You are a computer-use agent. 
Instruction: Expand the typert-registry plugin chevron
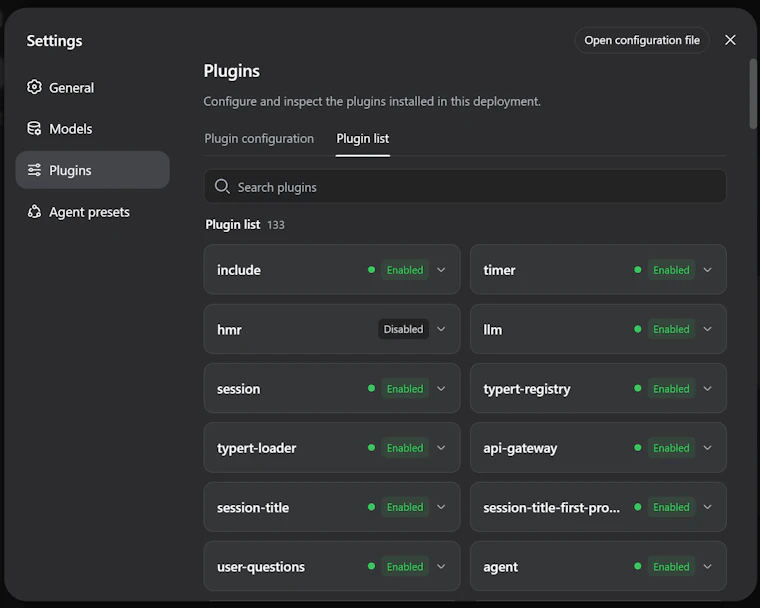(x=708, y=389)
